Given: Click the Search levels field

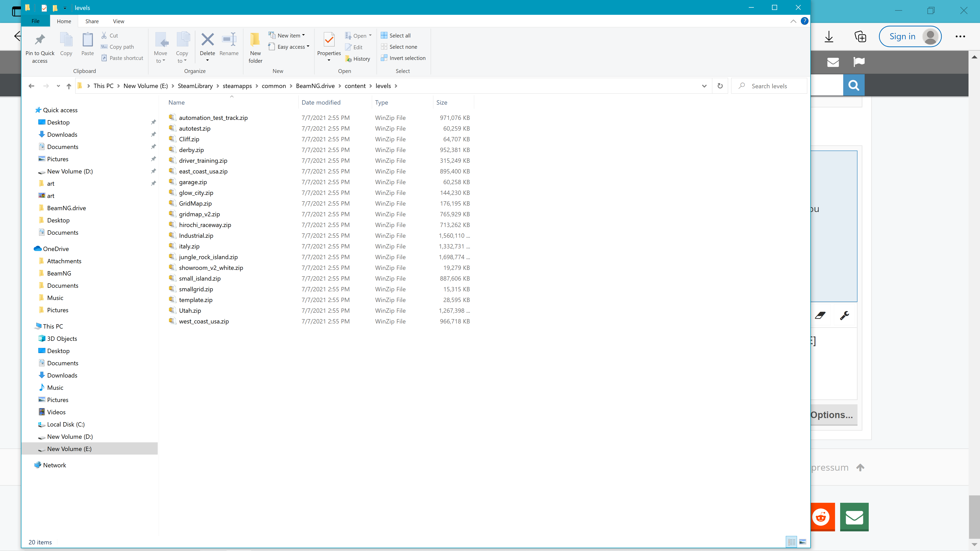Looking at the screenshot, I should point(769,86).
